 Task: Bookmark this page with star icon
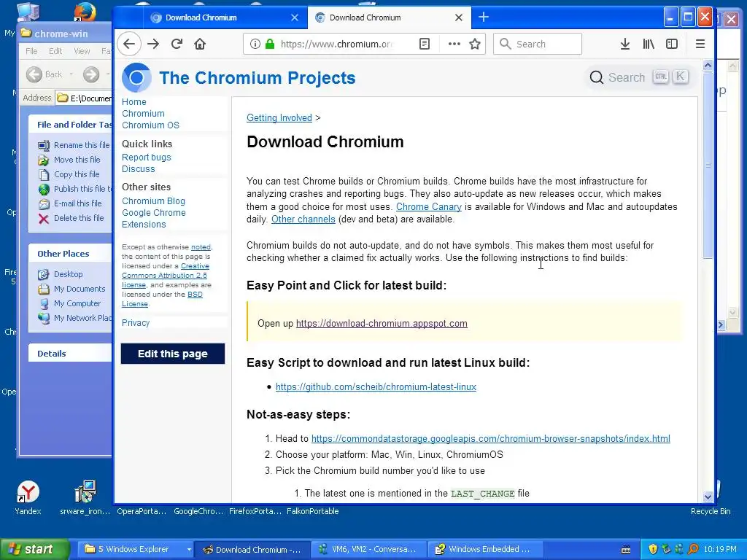[x=474, y=44]
